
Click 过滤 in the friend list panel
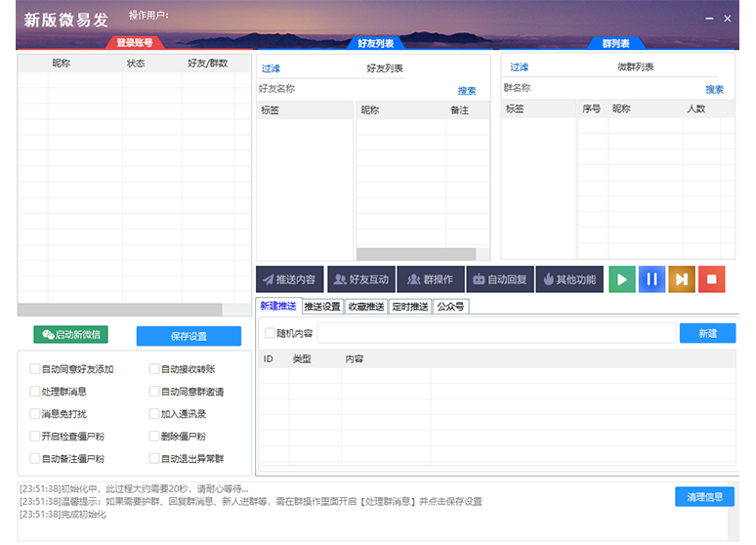[x=271, y=68]
